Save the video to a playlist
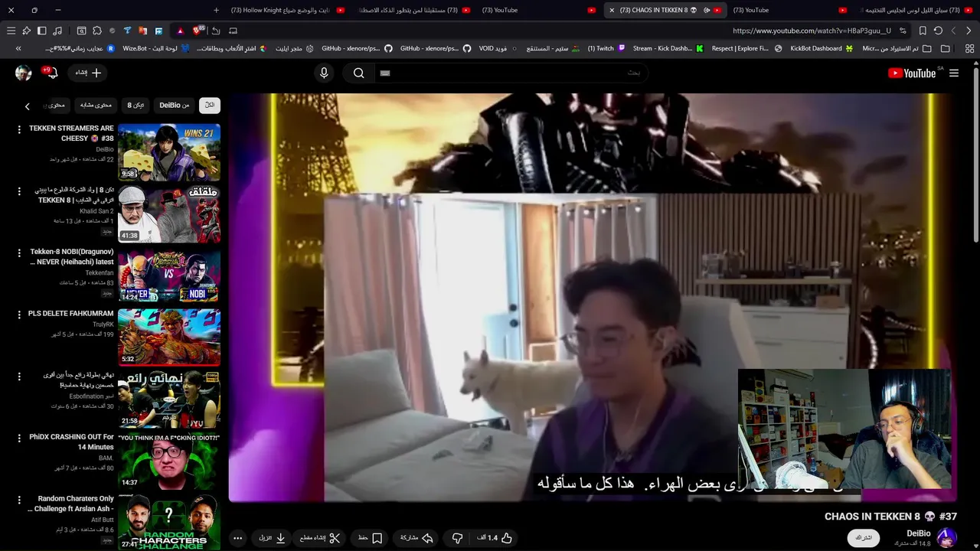 click(x=370, y=538)
